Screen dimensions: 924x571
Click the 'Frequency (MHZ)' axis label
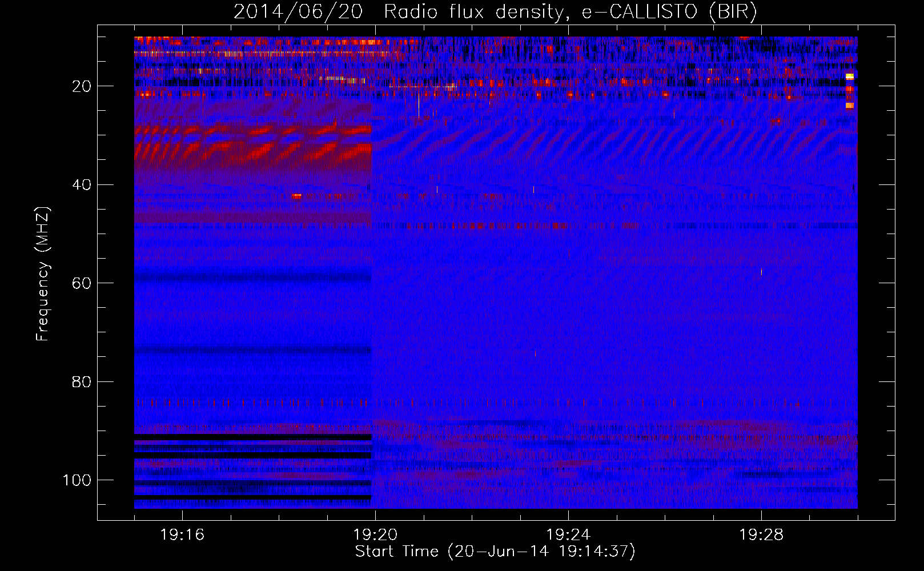43,274
